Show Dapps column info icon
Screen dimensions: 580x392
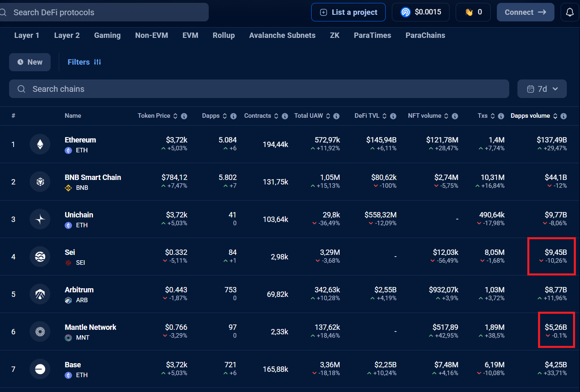pos(233,116)
